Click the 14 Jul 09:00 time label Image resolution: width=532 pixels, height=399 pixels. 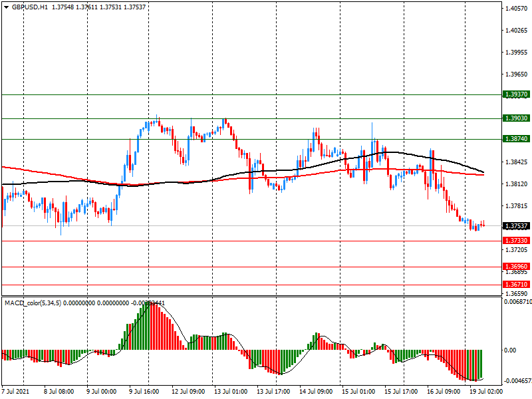coord(315,392)
